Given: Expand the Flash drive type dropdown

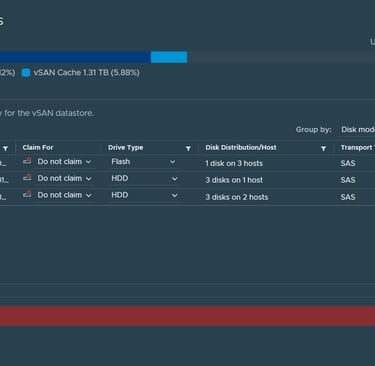Looking at the screenshot, I should (143, 162).
